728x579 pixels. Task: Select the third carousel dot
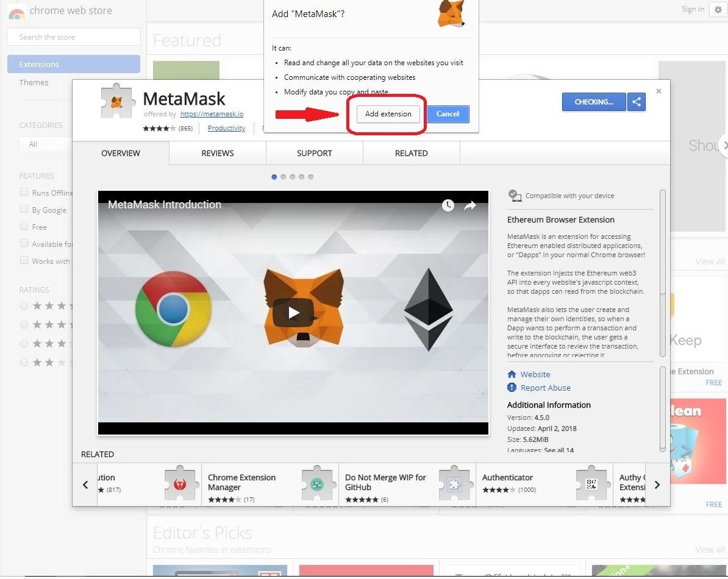293,177
